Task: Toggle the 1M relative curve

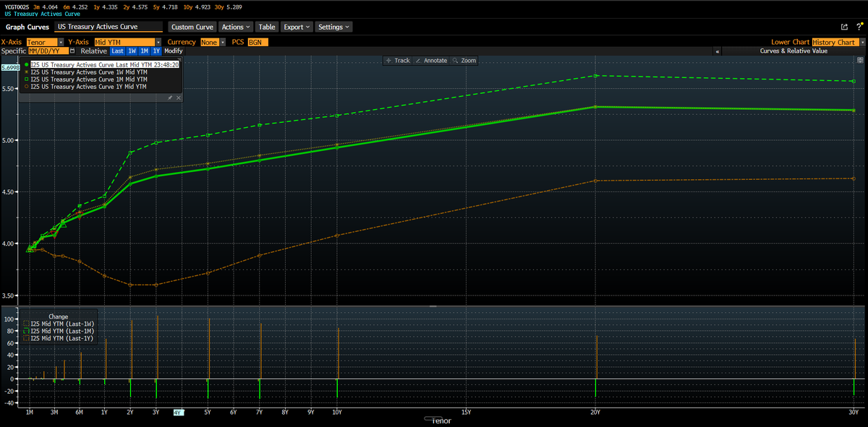Action: pyautogui.click(x=145, y=51)
